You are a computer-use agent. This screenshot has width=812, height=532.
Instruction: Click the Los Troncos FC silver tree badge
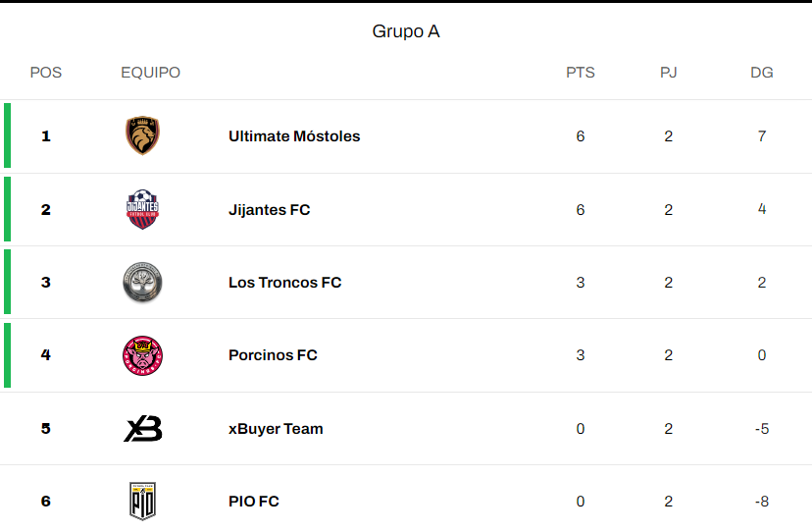pos(142,282)
